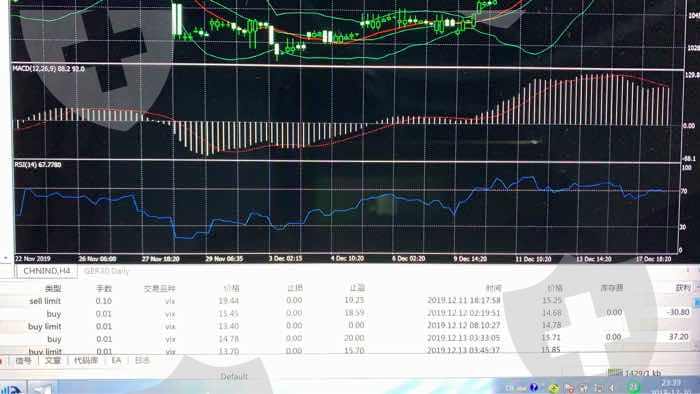Click the 9 Dec 14:20 time axis label
The image size is (700, 394).
(470, 259)
